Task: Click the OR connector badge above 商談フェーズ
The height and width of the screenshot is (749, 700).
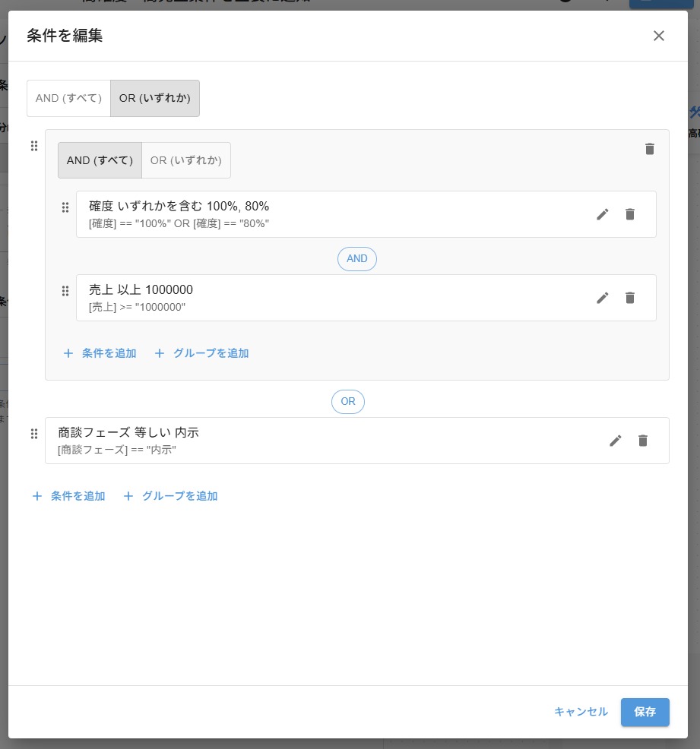Action: 348,402
